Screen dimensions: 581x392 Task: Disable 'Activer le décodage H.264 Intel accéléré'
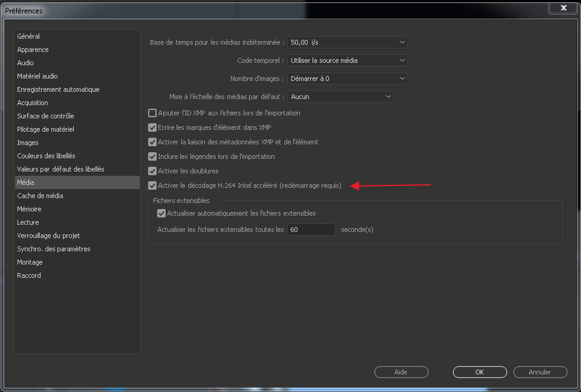tap(152, 185)
